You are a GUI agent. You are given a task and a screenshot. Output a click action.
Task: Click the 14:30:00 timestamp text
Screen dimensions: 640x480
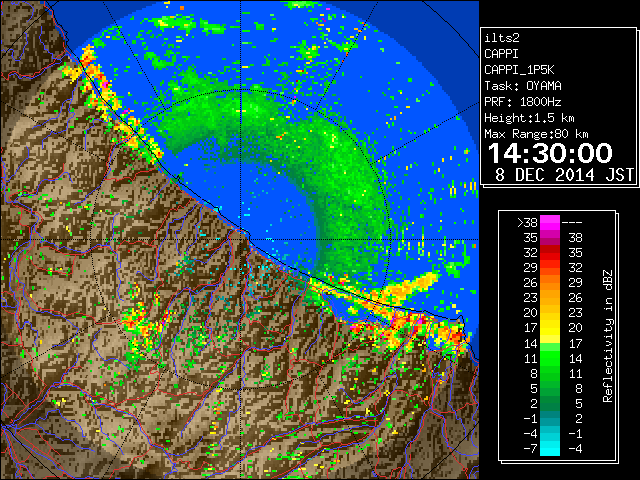(550, 153)
